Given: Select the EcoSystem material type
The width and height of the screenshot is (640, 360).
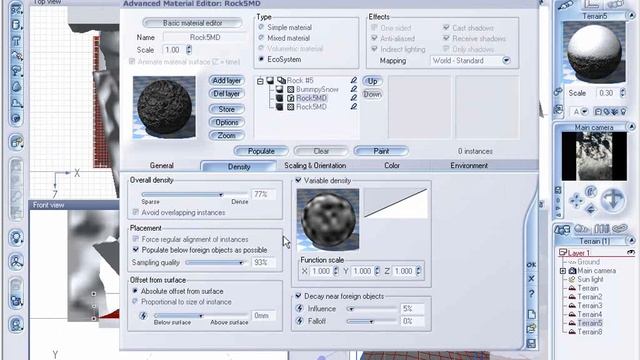Looking at the screenshot, I should (x=261, y=59).
